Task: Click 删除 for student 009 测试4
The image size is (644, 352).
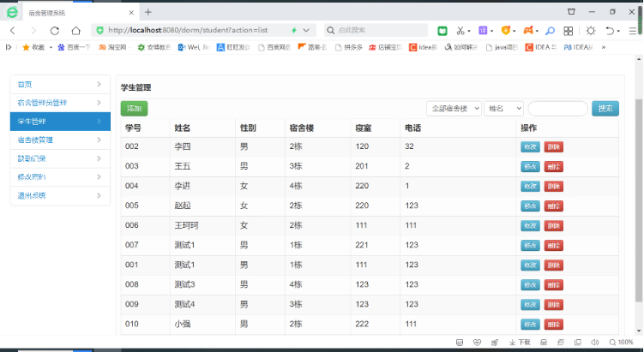Action: pyautogui.click(x=554, y=304)
